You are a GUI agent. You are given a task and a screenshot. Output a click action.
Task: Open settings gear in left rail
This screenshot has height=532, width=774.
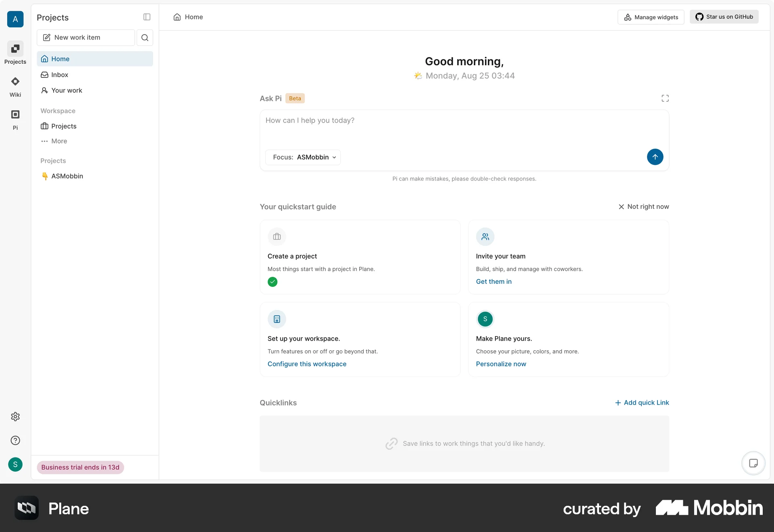pyautogui.click(x=15, y=416)
